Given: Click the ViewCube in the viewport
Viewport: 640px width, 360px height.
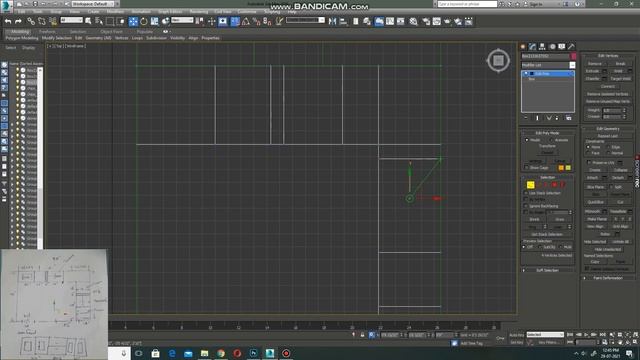Looking at the screenshot, I should point(498,60).
